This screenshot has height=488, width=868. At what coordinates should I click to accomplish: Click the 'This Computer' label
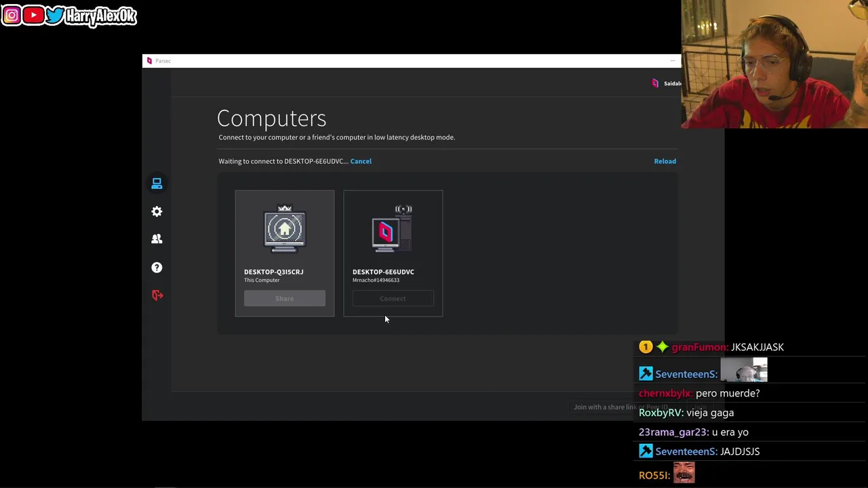(262, 280)
